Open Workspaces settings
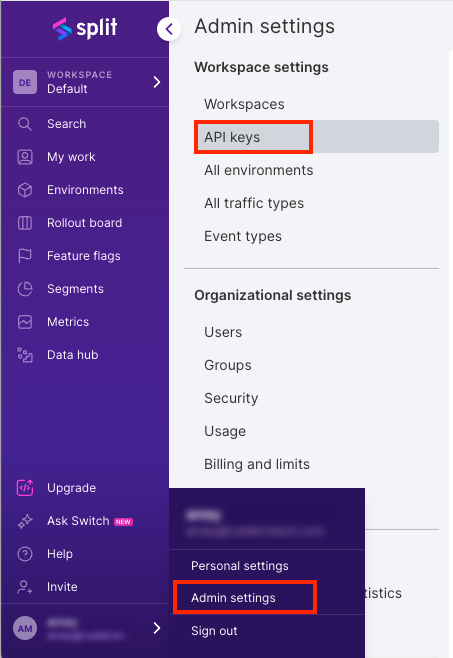453x658 pixels. [244, 104]
